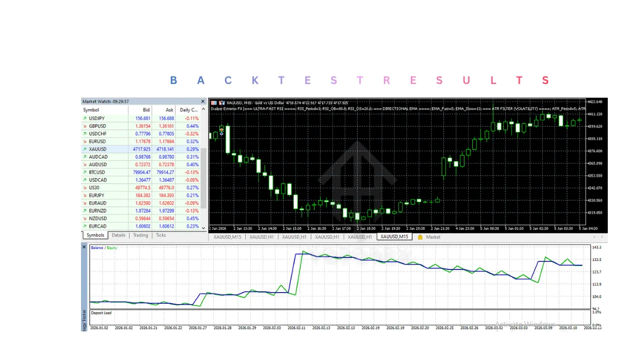Click the Market Watch vertical scrollbar thumb
Viewport: 644px width, 362px height.
[x=204, y=178]
